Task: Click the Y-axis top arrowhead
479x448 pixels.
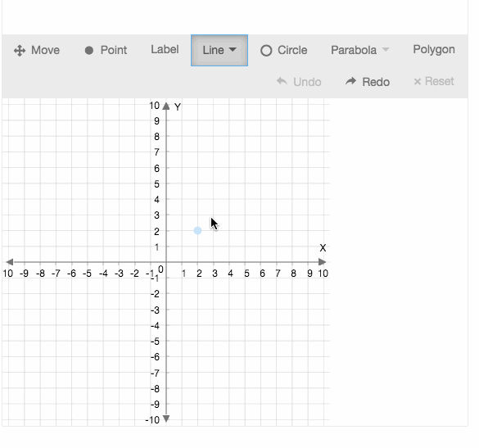Action: 166,106
